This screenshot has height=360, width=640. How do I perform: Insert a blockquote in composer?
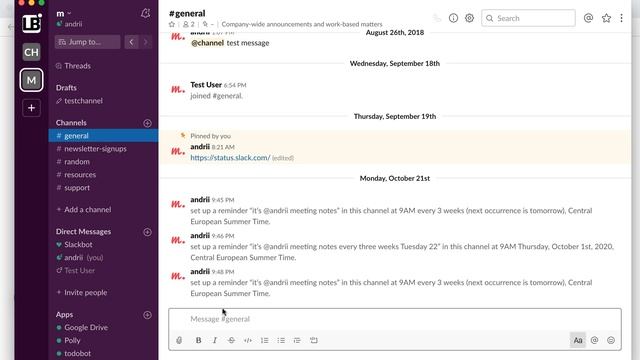(x=297, y=340)
